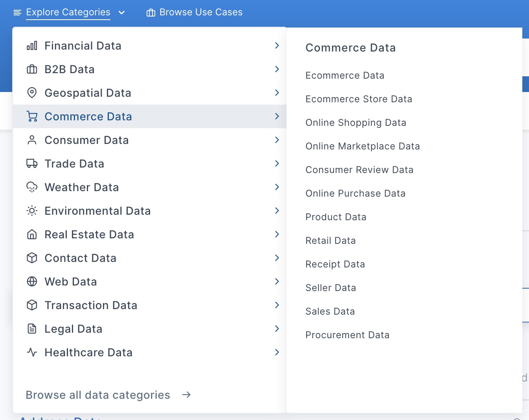This screenshot has height=420, width=529.
Task: Select the Weather Data cloud icon
Action: 32,187
